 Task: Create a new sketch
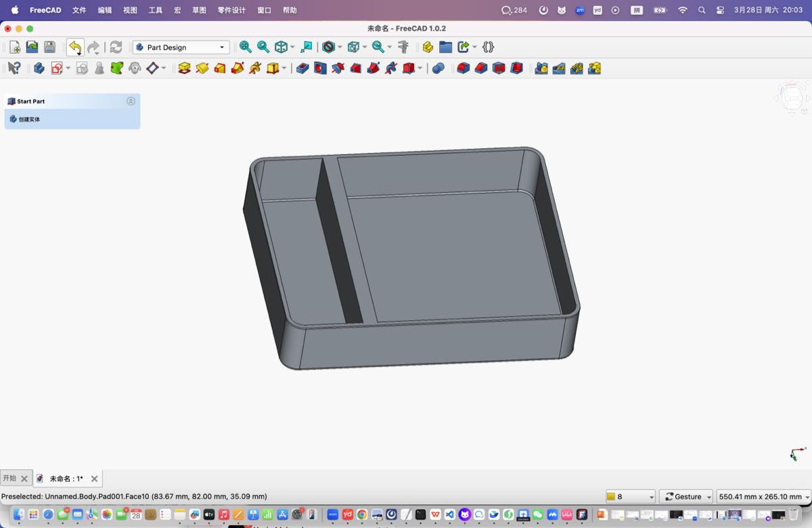click(x=57, y=68)
